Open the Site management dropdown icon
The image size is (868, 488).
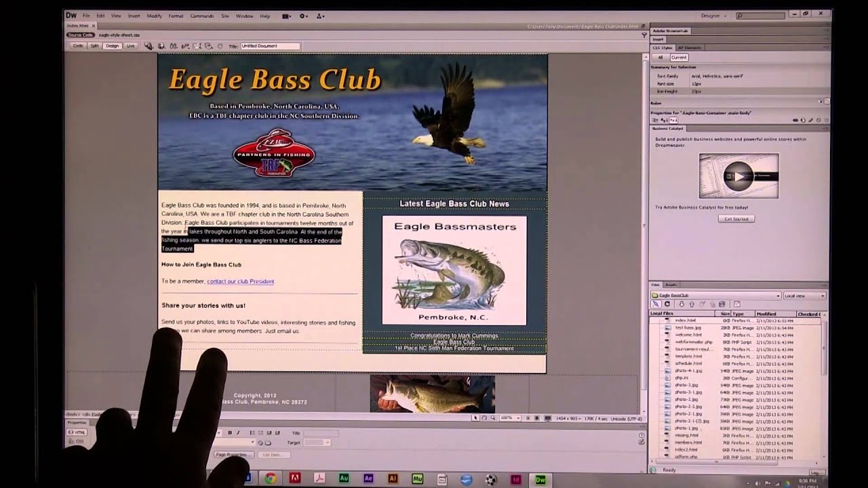point(320,16)
